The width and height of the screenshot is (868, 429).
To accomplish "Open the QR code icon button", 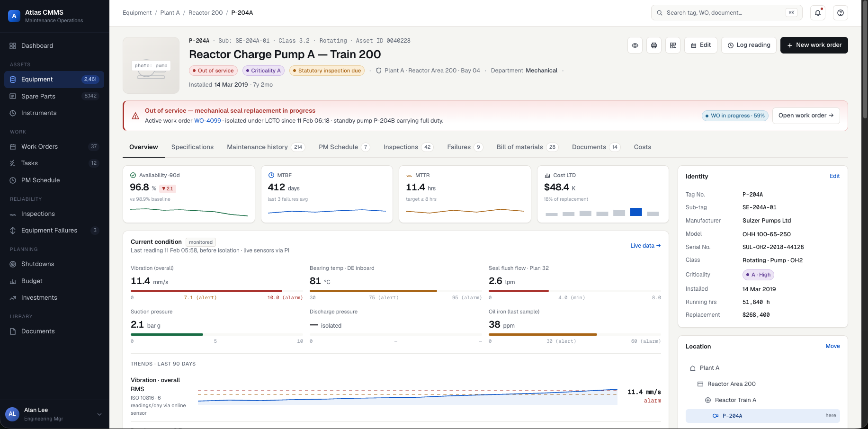I will (x=673, y=45).
